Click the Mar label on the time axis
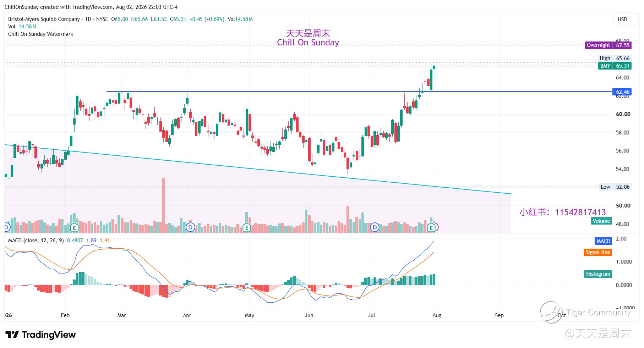644x348 pixels. (122, 315)
